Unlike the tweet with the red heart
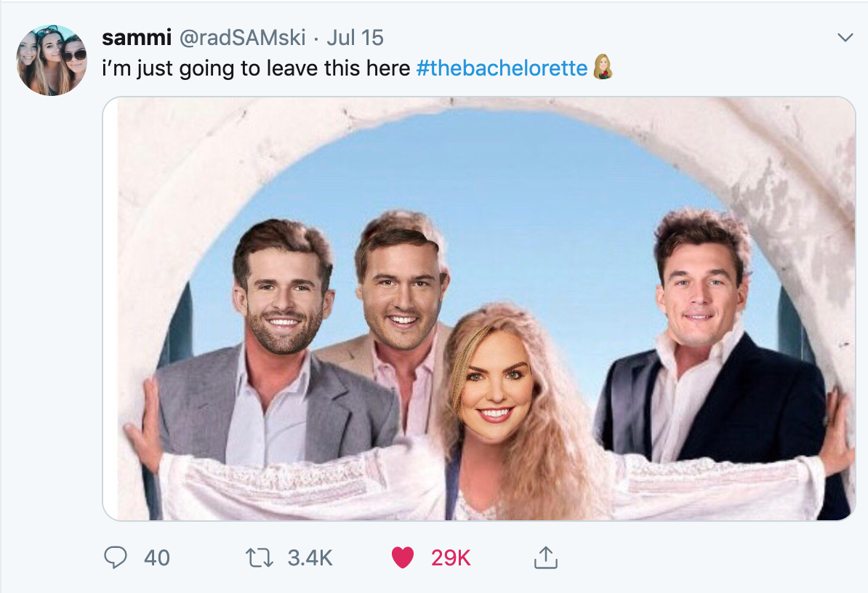Image resolution: width=868 pixels, height=593 pixels. pos(402,557)
